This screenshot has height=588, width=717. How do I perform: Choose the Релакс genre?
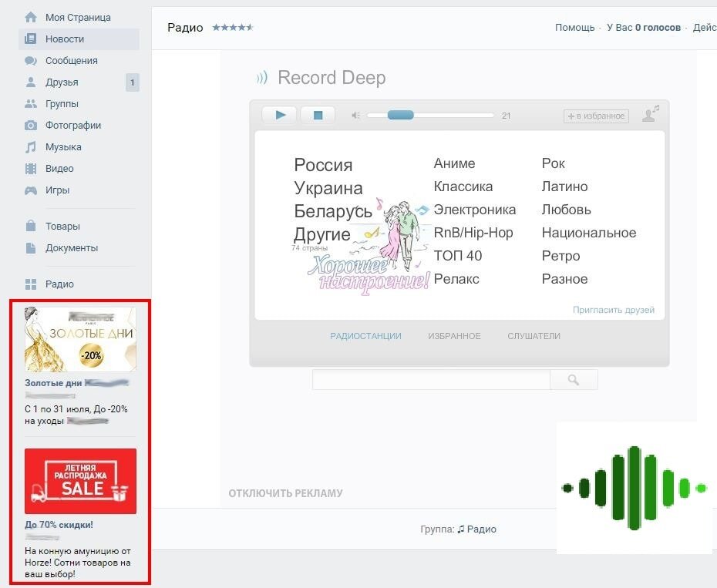pyautogui.click(x=456, y=279)
